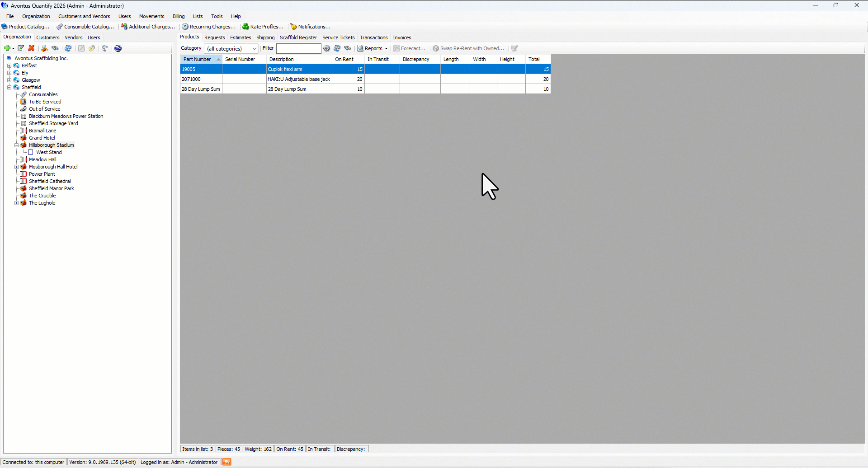868x468 pixels.
Task: Click the find person magnifier icon
Action: (44, 48)
